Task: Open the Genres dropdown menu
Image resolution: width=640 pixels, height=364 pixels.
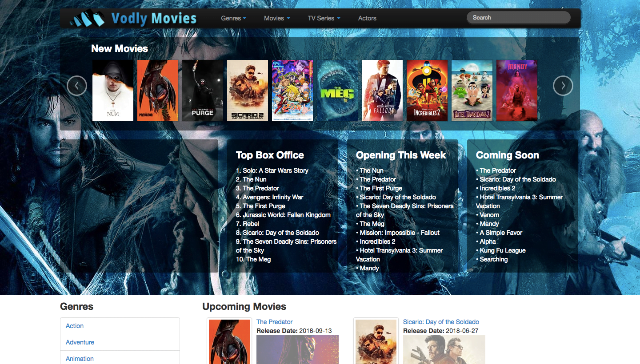Action: (x=234, y=18)
